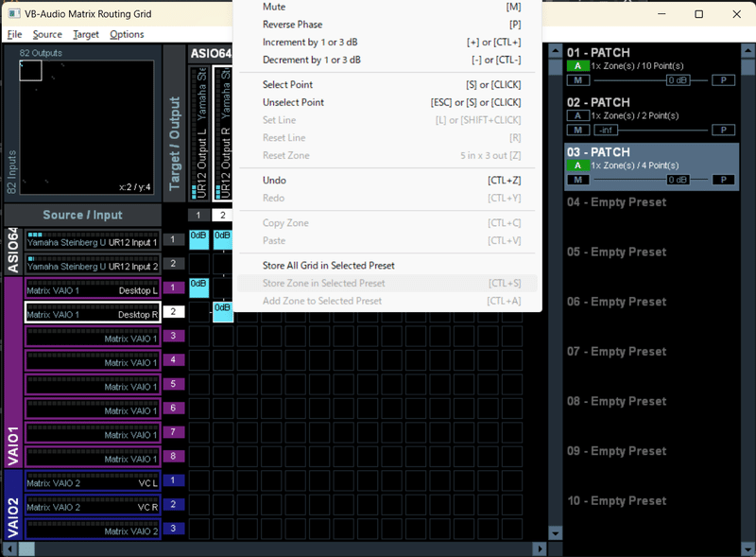This screenshot has width=756, height=557.
Task: Select the 06 - Empty Preset slot
Action: 617,302
